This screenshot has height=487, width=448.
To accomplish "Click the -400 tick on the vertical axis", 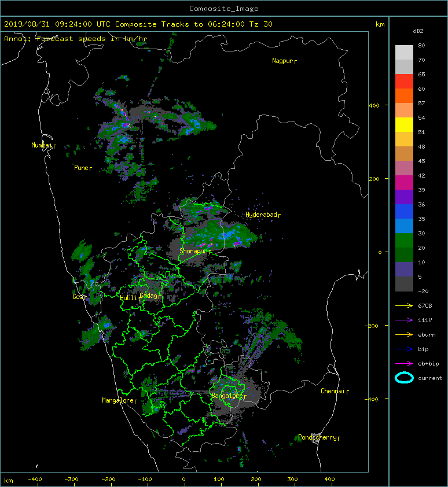I will point(371,399).
